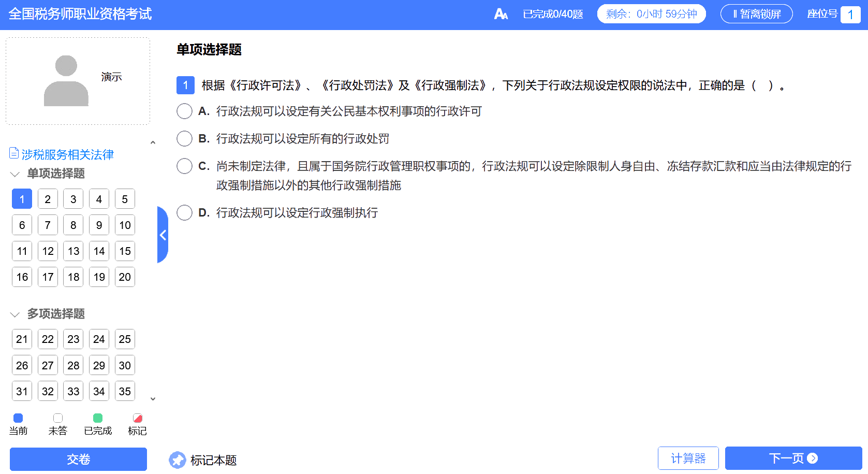
Task: Choose option D 行政强制执行 radio button
Action: point(184,213)
